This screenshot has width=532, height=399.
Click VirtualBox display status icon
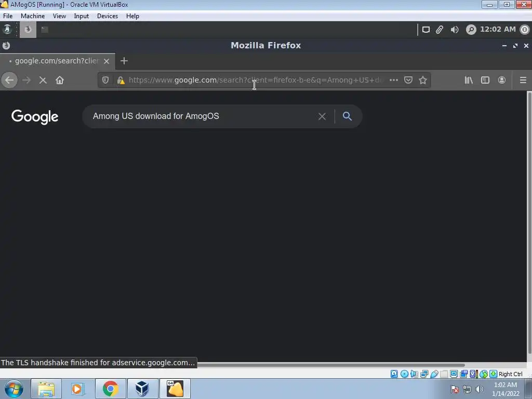[x=454, y=374]
